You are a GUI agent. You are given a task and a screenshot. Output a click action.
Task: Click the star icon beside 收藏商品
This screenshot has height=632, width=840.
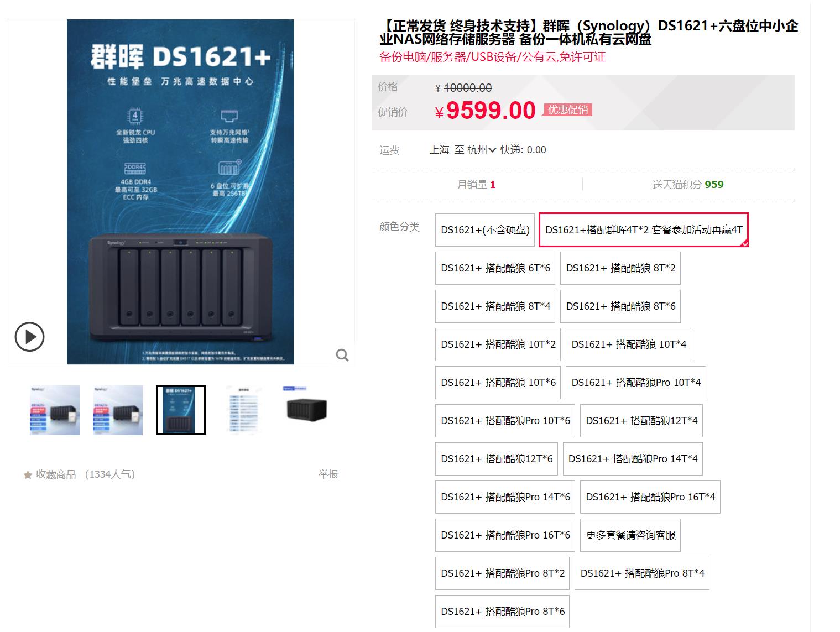click(28, 475)
